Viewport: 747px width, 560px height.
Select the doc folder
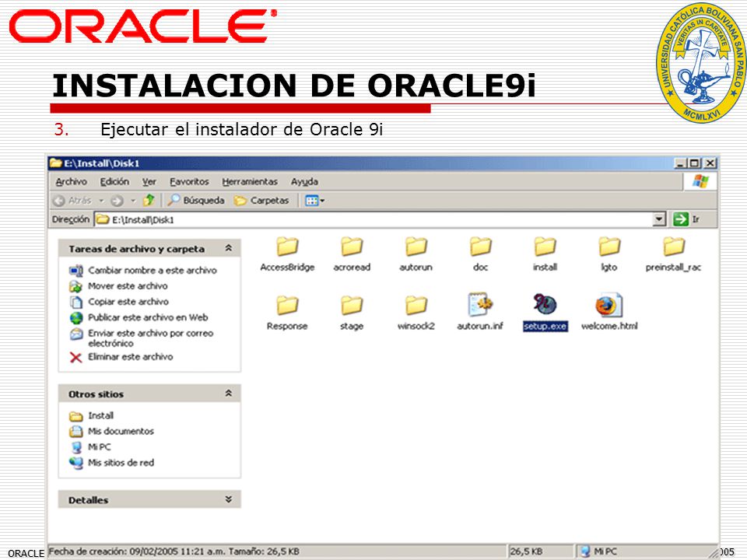click(480, 255)
